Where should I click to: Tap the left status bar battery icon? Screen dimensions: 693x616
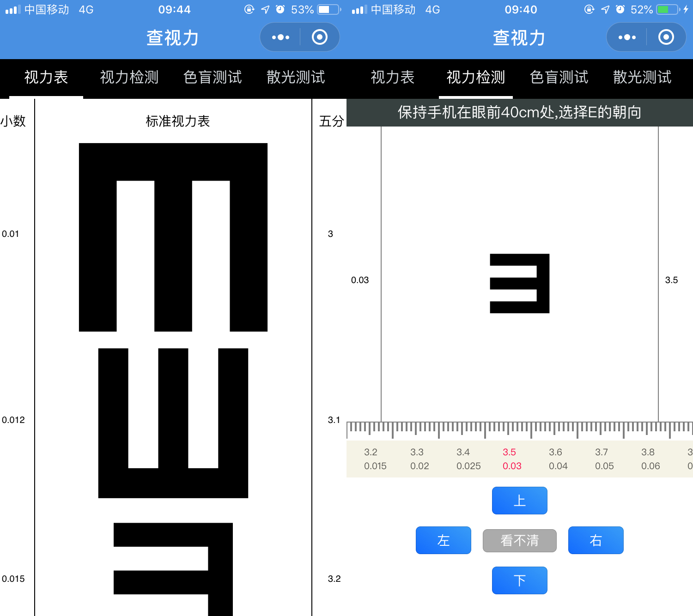(329, 9)
